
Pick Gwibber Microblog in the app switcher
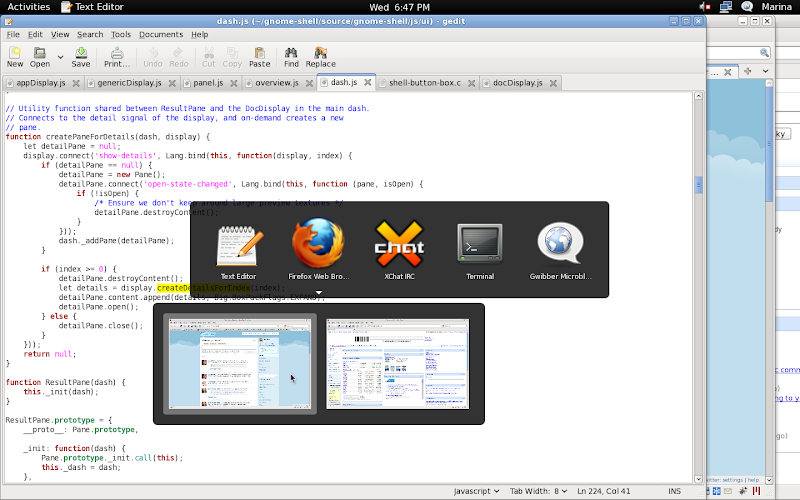[x=561, y=248]
